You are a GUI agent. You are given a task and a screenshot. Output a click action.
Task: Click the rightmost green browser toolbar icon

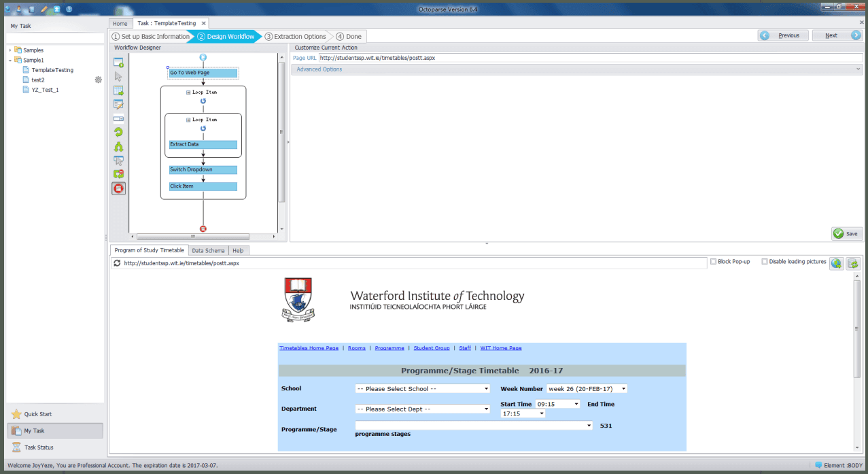point(853,263)
